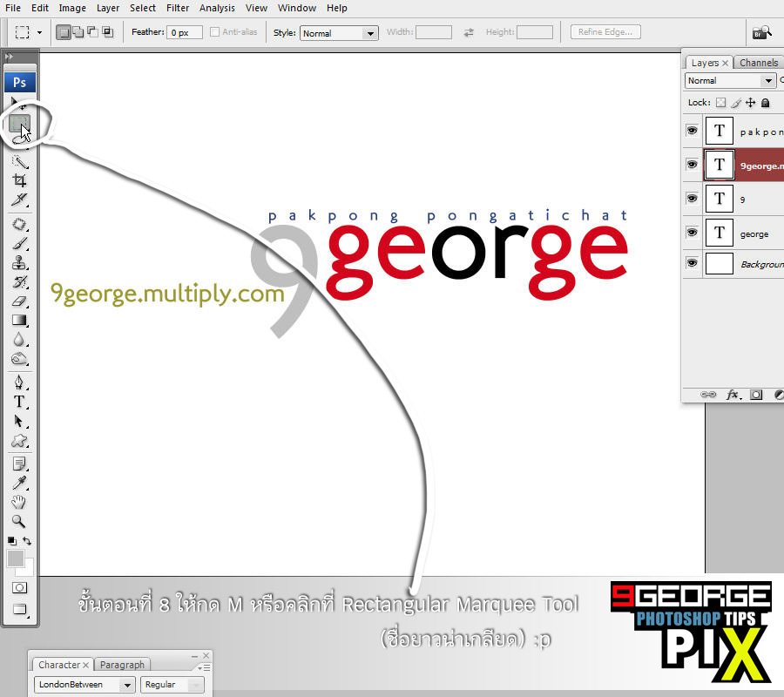
Task: Add a layer mask
Action: [756, 395]
